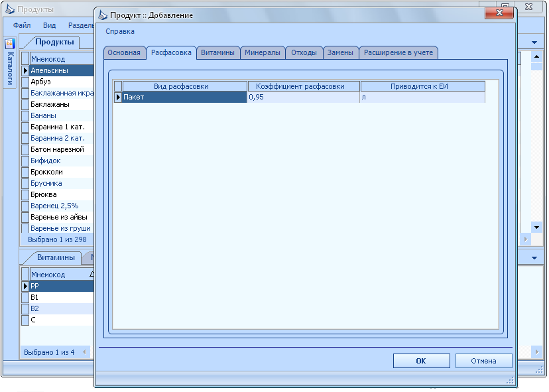Image resolution: width=549 pixels, height=392 pixels.
Task: Click row indicator arrow of Пакет
Action: pyautogui.click(x=118, y=97)
